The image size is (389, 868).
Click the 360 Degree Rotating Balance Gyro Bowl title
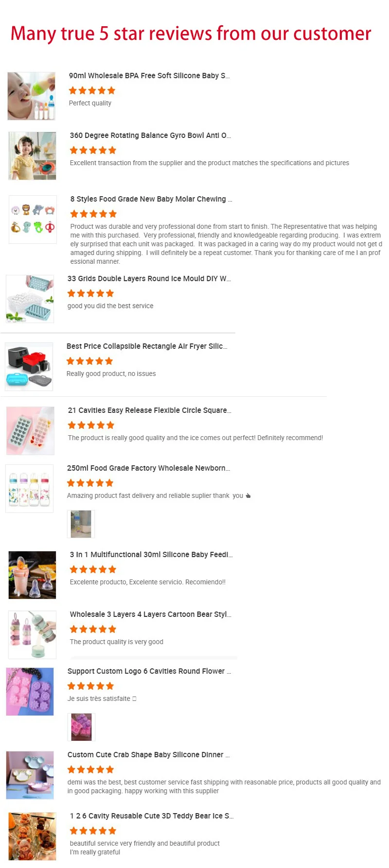tap(150, 136)
